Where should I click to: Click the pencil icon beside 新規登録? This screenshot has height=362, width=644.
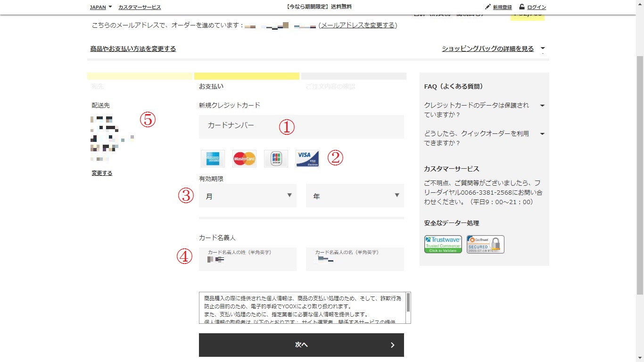pos(488,7)
